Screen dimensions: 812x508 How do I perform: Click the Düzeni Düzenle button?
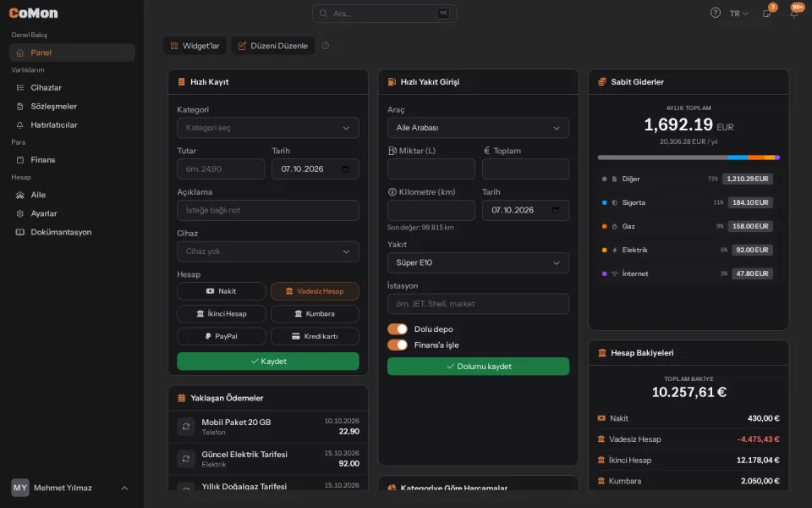coord(273,46)
